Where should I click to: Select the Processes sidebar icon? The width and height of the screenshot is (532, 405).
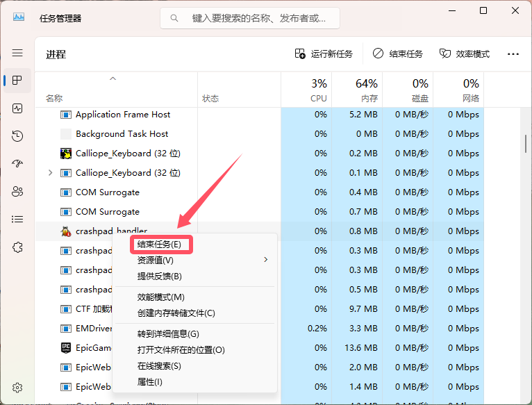coord(17,81)
